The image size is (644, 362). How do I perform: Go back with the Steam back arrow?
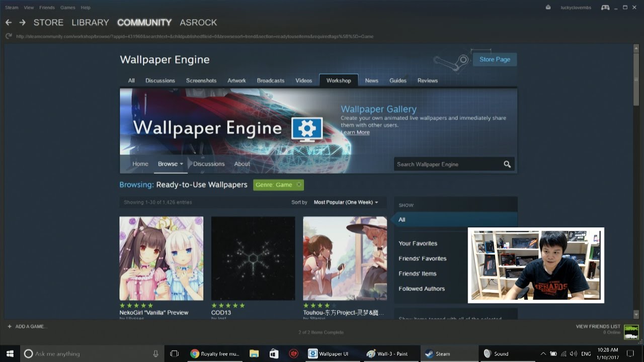click(9, 23)
